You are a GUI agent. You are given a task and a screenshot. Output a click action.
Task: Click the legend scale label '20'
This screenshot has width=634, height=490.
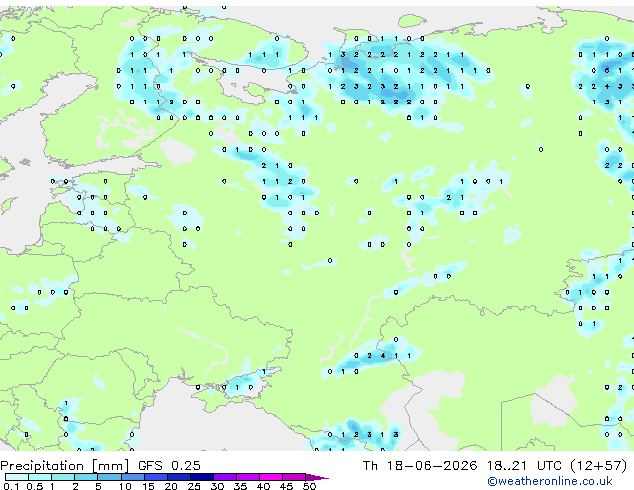point(171,486)
